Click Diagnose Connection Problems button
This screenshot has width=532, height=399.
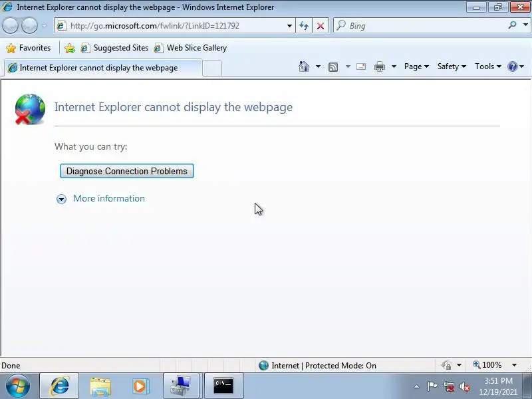click(127, 171)
